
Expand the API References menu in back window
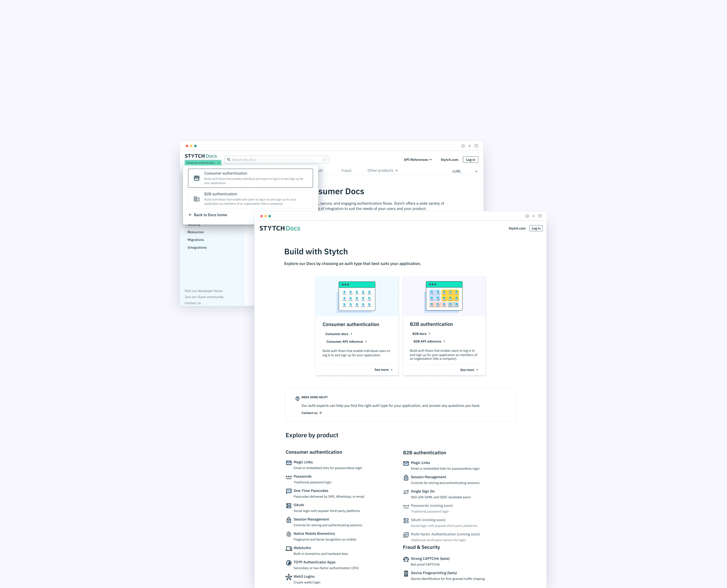coord(418,160)
